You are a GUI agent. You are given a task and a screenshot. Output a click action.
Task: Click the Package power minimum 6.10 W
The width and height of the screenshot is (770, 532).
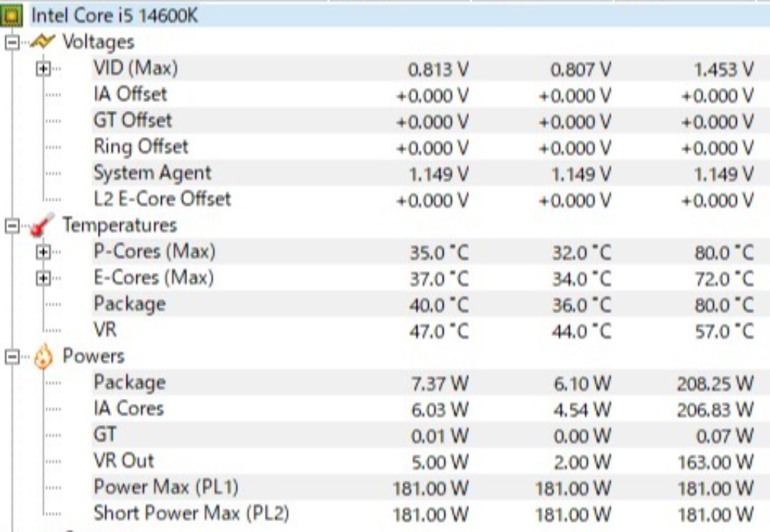582,383
